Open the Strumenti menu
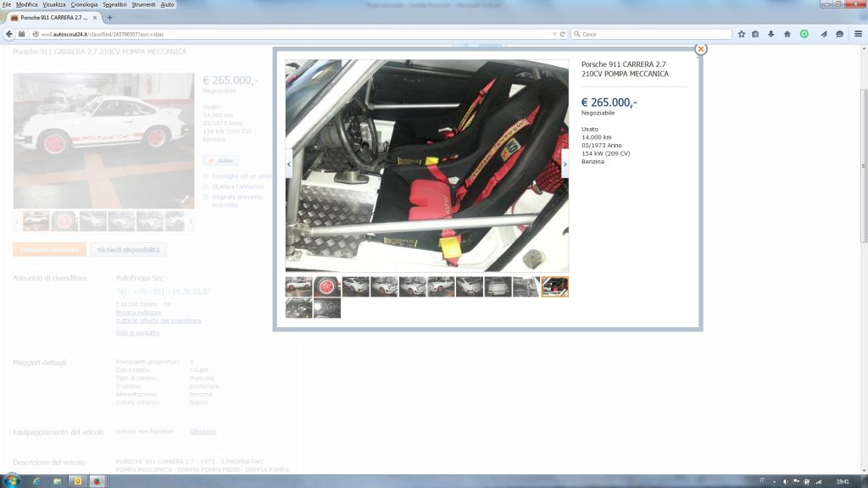The width and height of the screenshot is (868, 488). (143, 4)
